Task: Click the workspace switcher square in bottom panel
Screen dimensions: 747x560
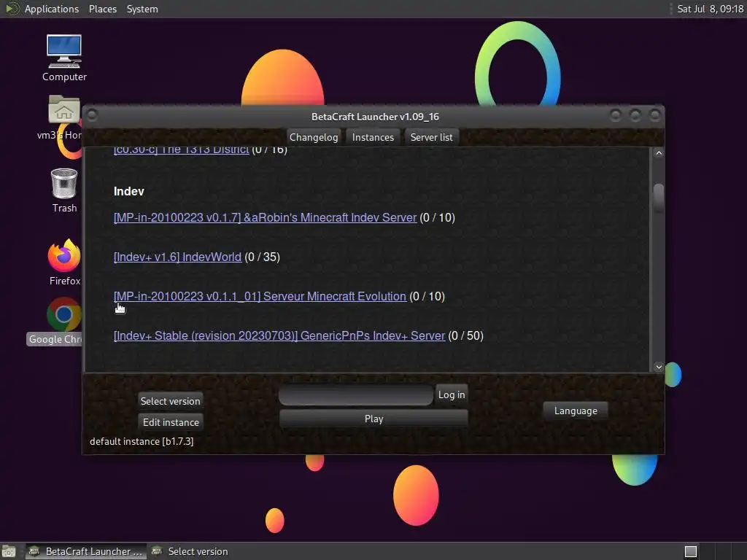Action: tap(691, 551)
